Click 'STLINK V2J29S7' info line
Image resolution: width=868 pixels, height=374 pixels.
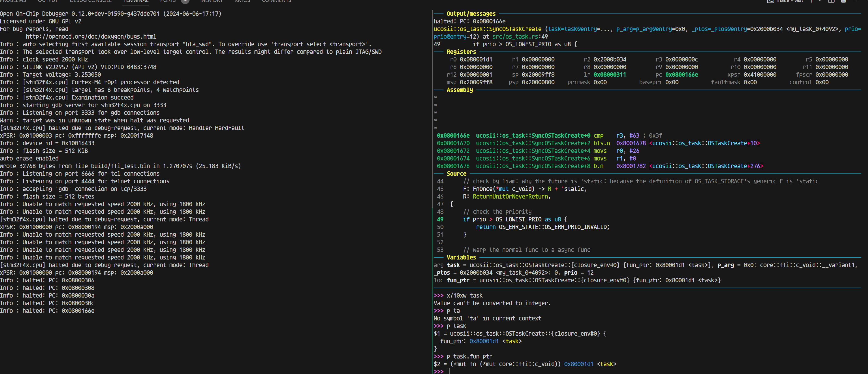[x=78, y=67]
